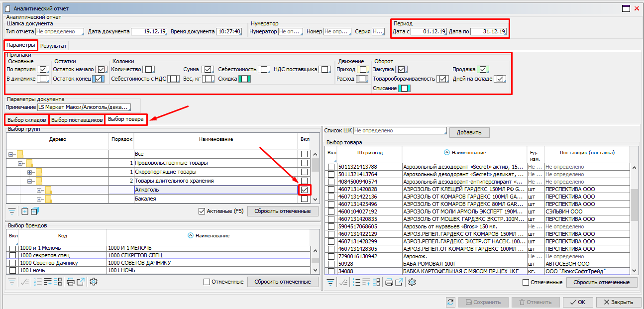Expand the Скоропортящие товары tree node

[29, 172]
